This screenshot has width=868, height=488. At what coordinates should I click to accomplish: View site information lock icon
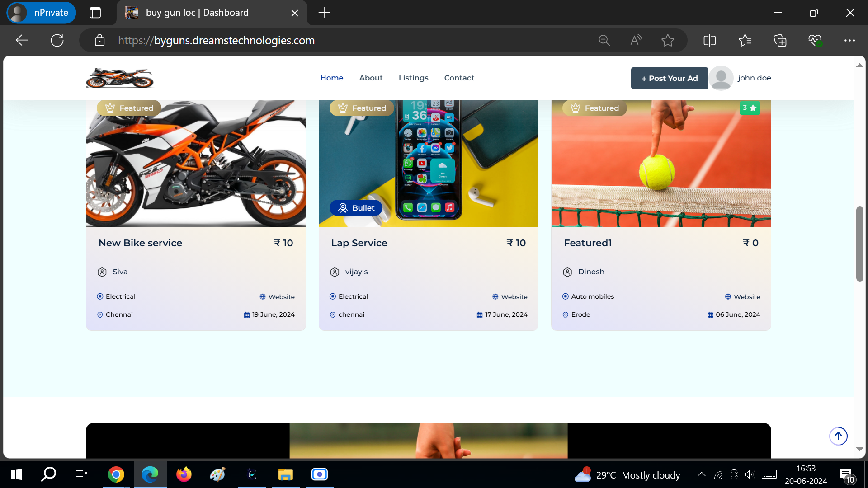pos(99,40)
